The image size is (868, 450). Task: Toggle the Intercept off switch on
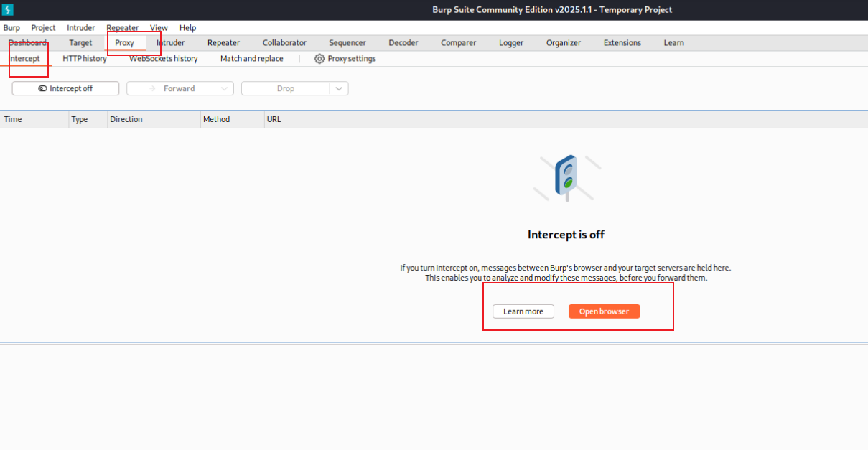(x=65, y=88)
